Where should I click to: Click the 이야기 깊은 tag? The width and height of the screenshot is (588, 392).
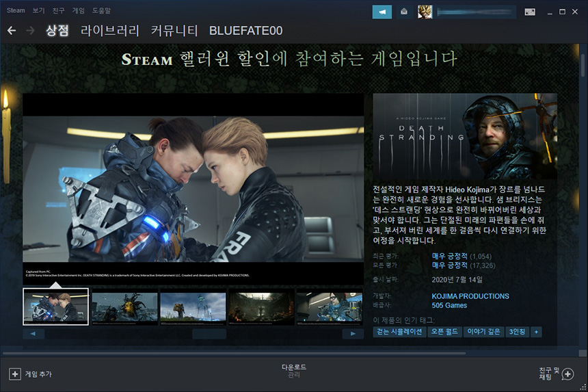point(483,332)
